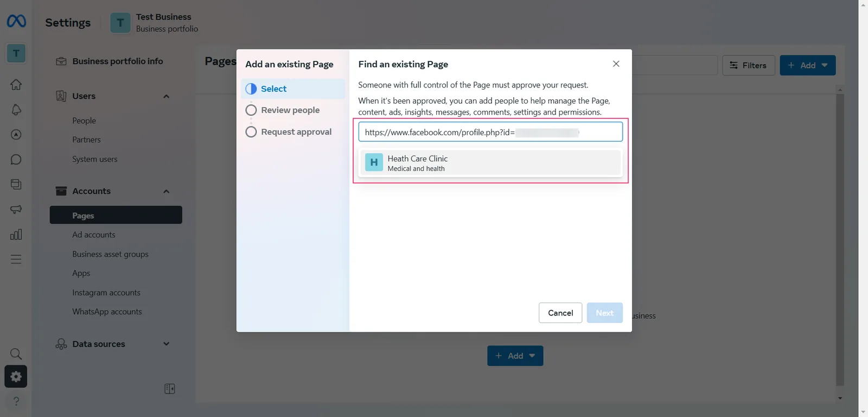Click the Users section icon
Screen dimensions: 868x417
click(x=61, y=96)
